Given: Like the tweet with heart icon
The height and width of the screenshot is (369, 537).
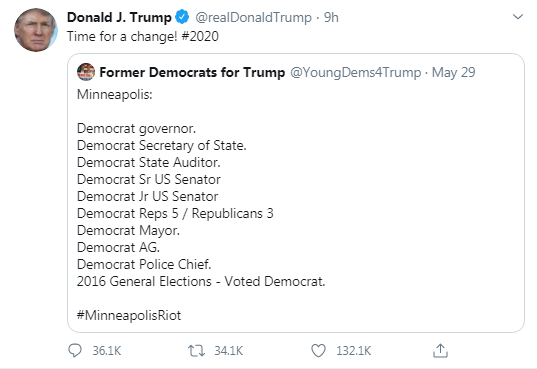Looking at the screenshot, I should 318,351.
